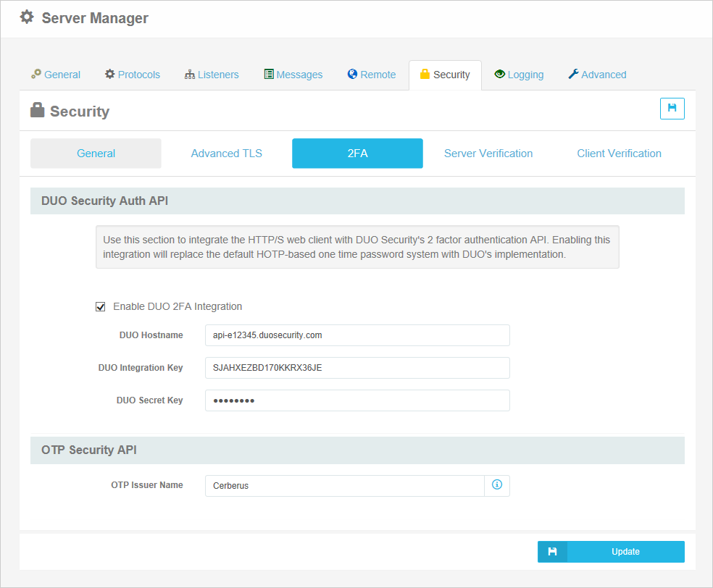Switch to Server Verification sub-tab

click(x=488, y=154)
